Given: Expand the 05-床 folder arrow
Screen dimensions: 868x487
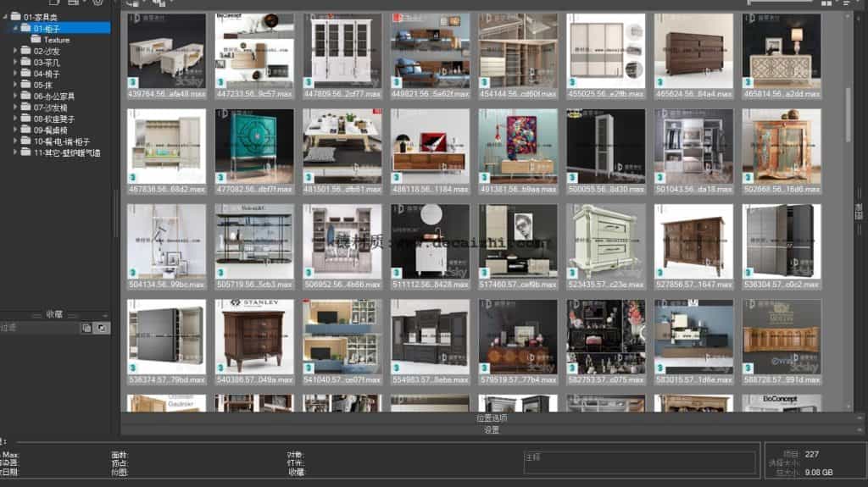Looking at the screenshot, I should click(15, 85).
